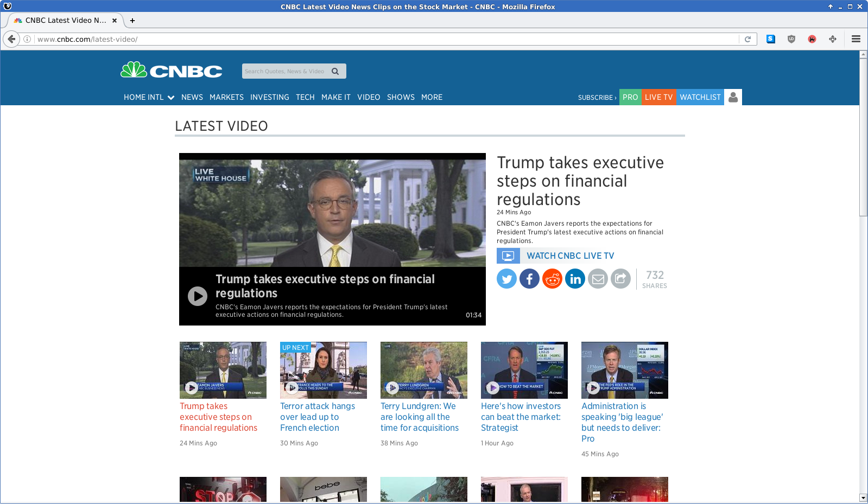This screenshot has height=504, width=868.
Task: Share video on Twitter
Action: pyautogui.click(x=506, y=279)
